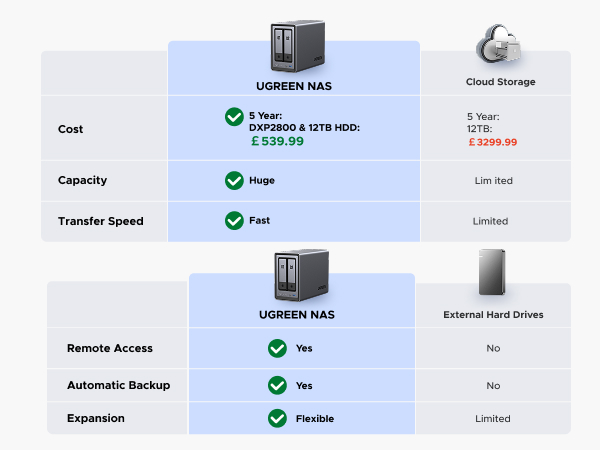Click the green checkmark next to Huge

(234, 181)
